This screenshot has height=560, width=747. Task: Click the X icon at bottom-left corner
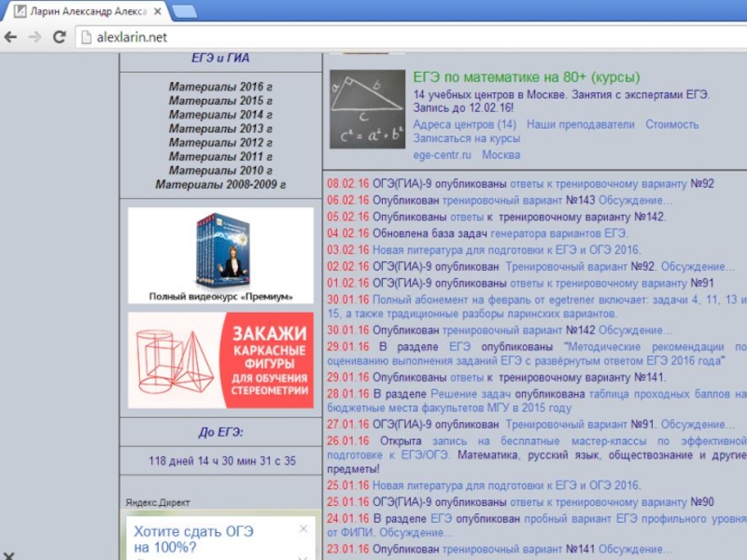pyautogui.click(x=8, y=555)
